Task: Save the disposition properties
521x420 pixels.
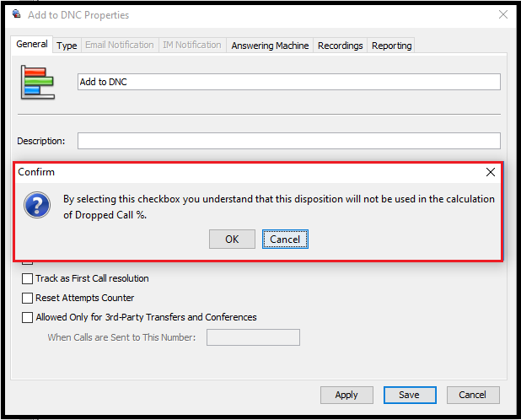Action: 410,395
